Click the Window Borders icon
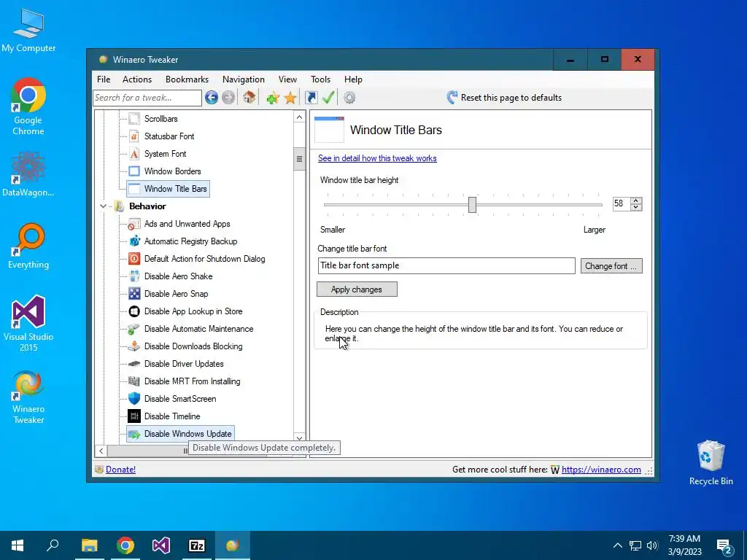747x560 pixels. coord(134,171)
